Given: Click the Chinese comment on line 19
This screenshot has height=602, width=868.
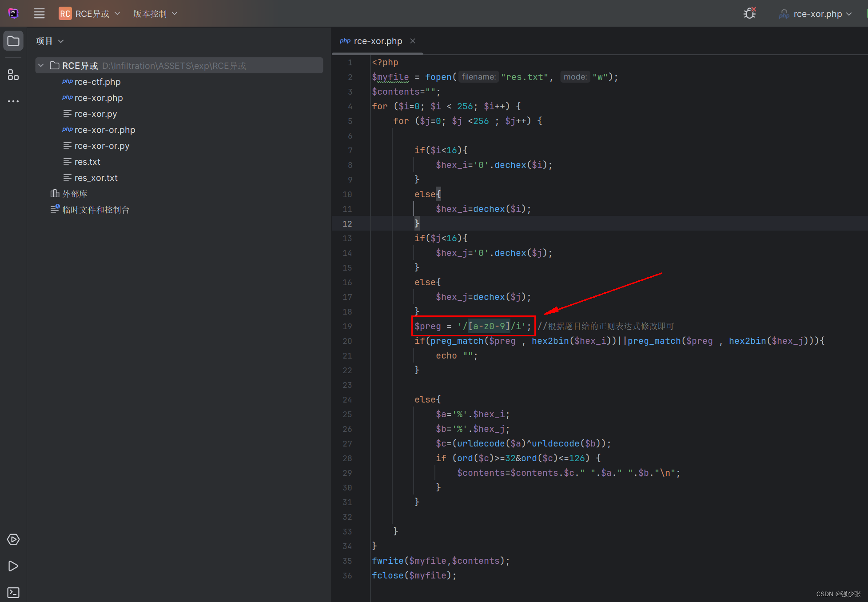Looking at the screenshot, I should 605,326.
